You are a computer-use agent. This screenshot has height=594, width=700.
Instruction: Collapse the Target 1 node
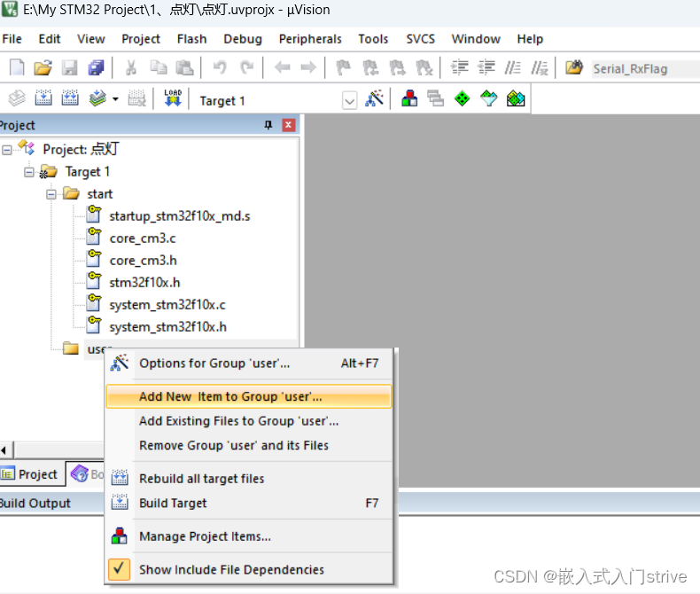coord(29,172)
